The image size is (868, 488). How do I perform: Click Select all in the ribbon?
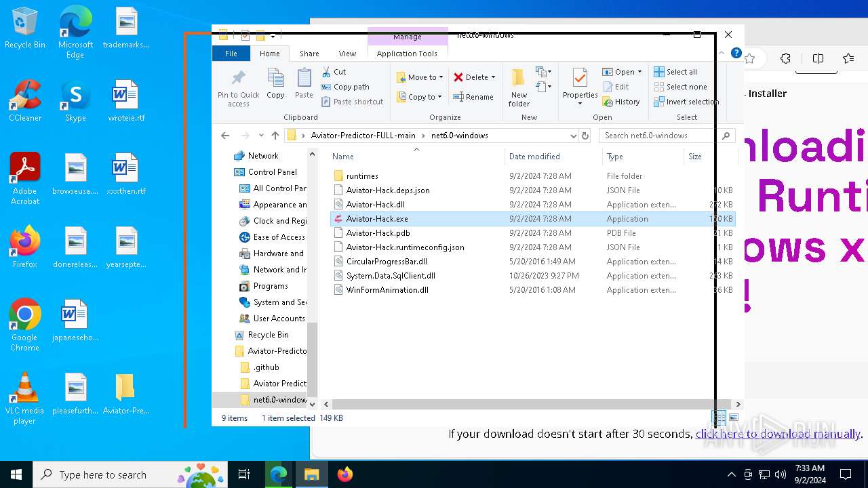click(x=675, y=72)
